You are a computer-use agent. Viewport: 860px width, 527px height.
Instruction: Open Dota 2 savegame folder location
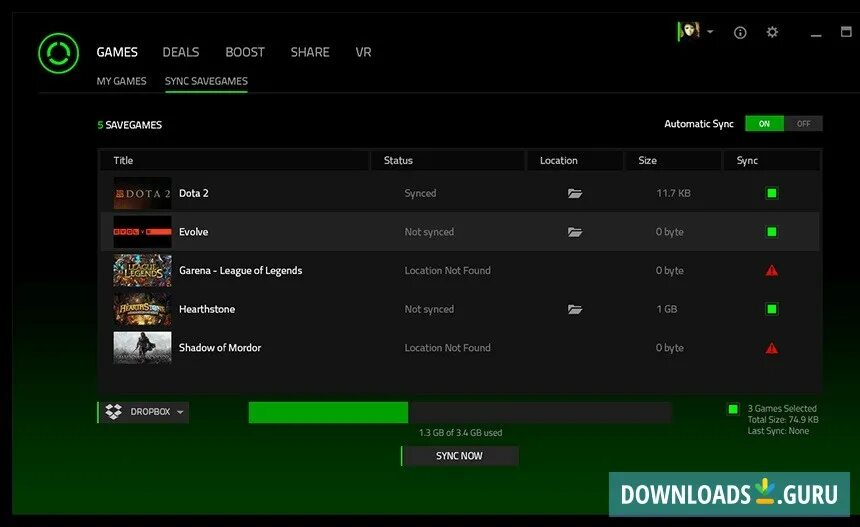click(x=575, y=193)
